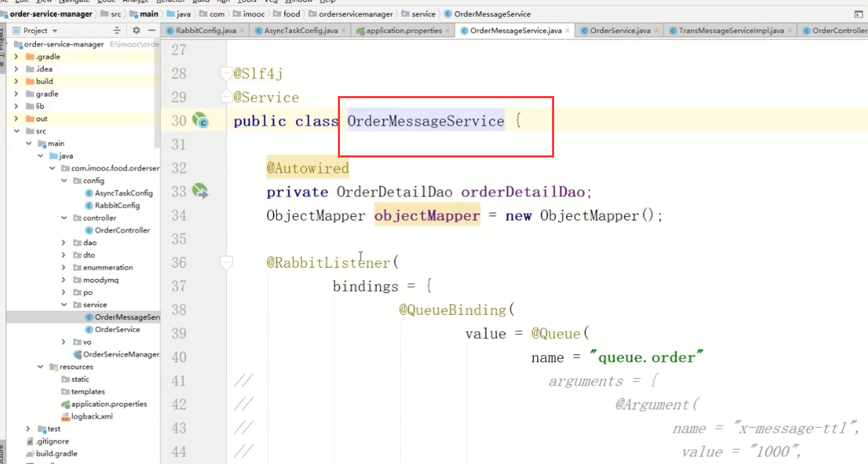Close the OrderMessageService.java tab
This screenshot has width=868, height=464.
pyautogui.click(x=568, y=30)
